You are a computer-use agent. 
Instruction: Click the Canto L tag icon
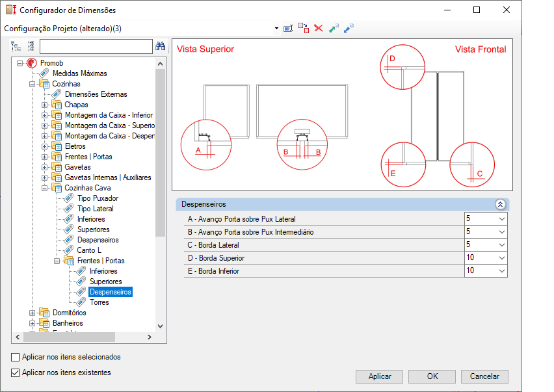(x=69, y=250)
